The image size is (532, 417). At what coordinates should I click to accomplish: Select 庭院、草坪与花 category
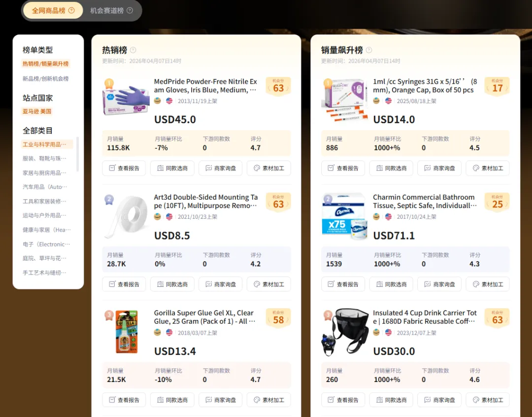click(x=44, y=258)
